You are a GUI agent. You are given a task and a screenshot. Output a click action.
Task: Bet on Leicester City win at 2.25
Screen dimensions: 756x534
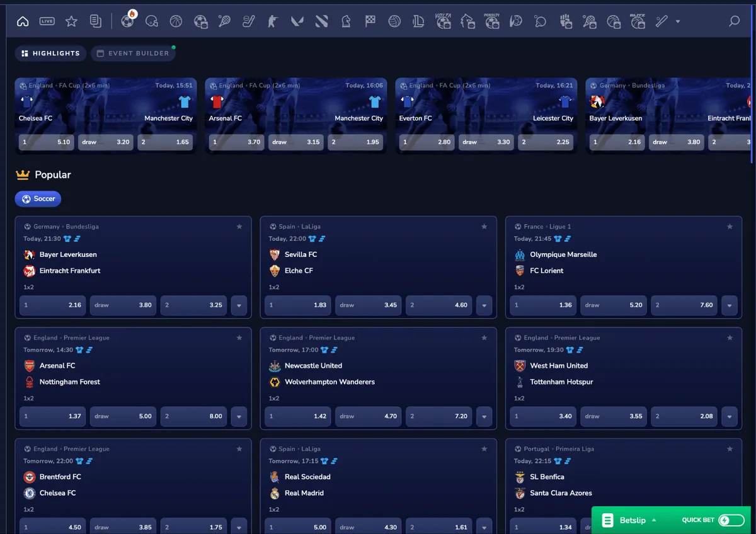pos(546,142)
